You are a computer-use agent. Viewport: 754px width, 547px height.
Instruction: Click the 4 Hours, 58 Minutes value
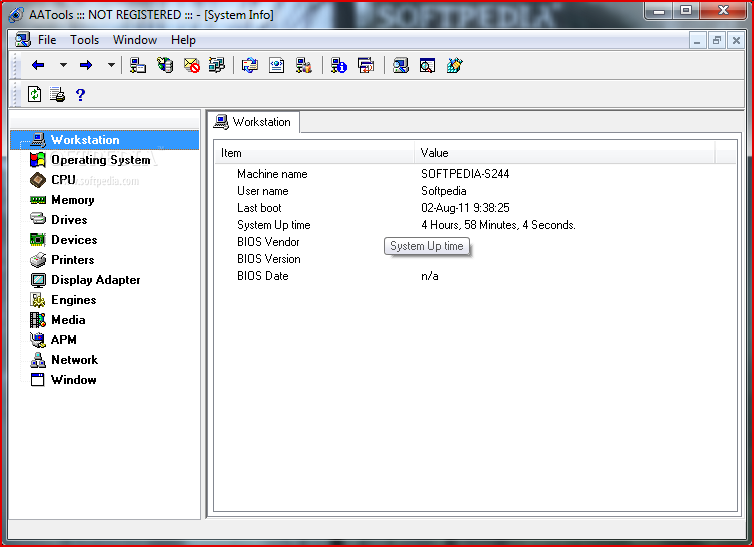click(x=498, y=225)
